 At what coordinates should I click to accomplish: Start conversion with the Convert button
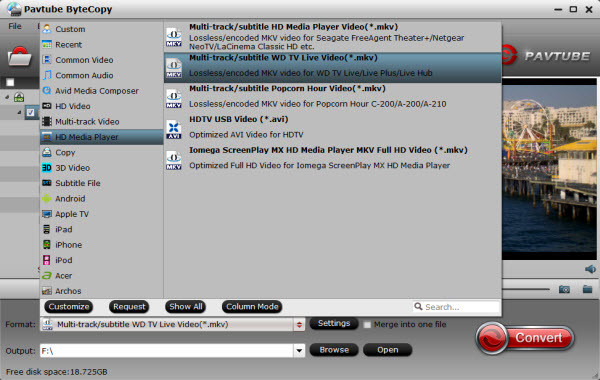(525, 338)
